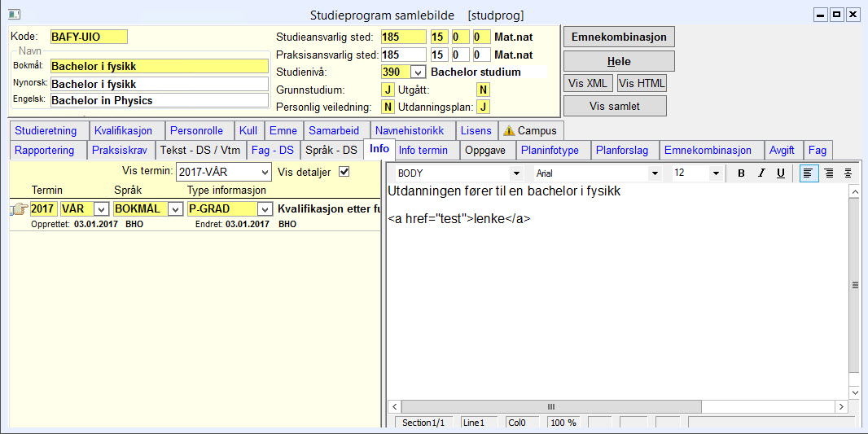Open the font size 12 dropdown
Screen dimensions: 868x434
click(x=716, y=173)
